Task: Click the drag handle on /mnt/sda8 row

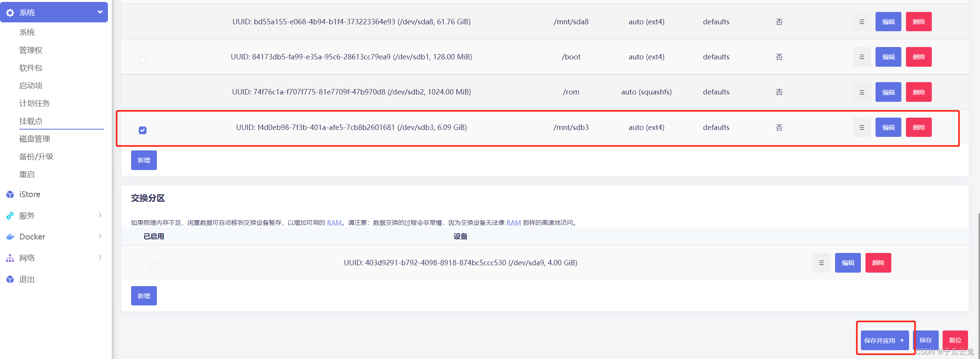Action: pyautogui.click(x=862, y=22)
